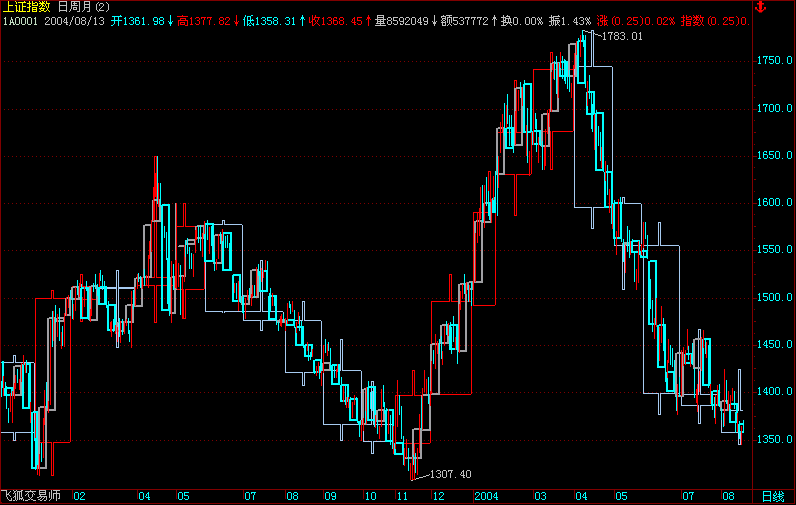Click the peak price label 1783.01
Screen dimensions: 796x505
(x=622, y=37)
